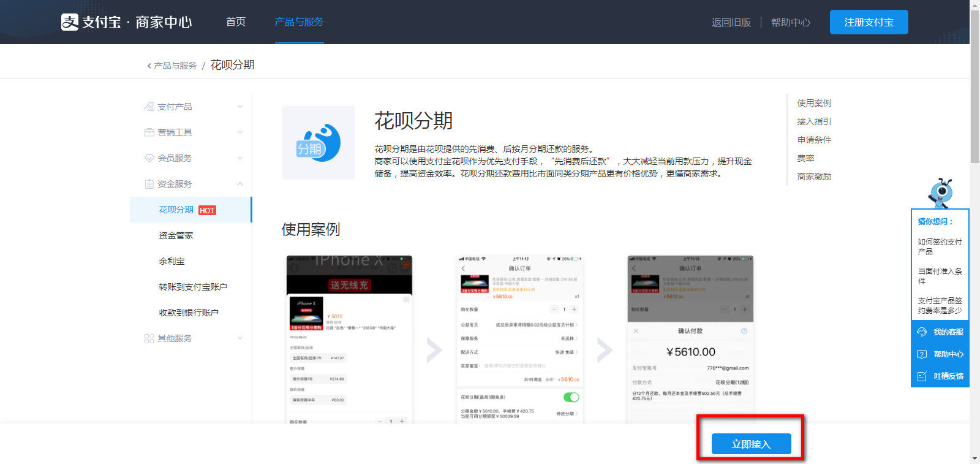The image size is (980, 464).
Task: Click the 会员服务 diamond icon
Action: tap(149, 158)
